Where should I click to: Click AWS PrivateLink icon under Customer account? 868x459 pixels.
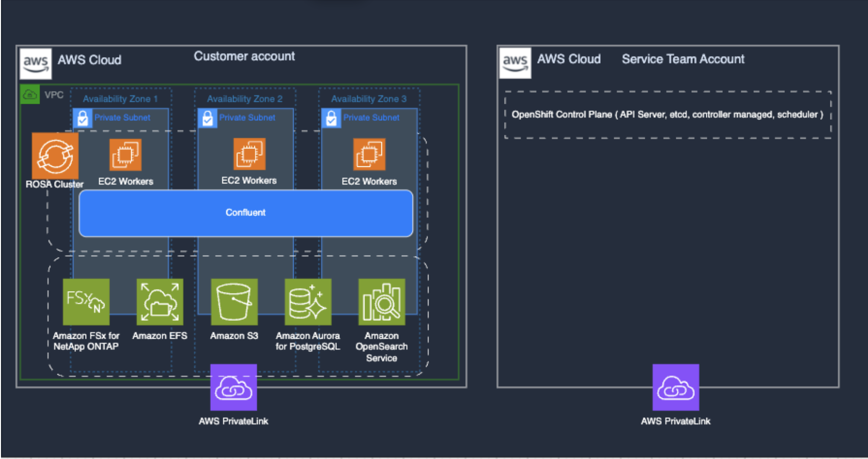(234, 387)
